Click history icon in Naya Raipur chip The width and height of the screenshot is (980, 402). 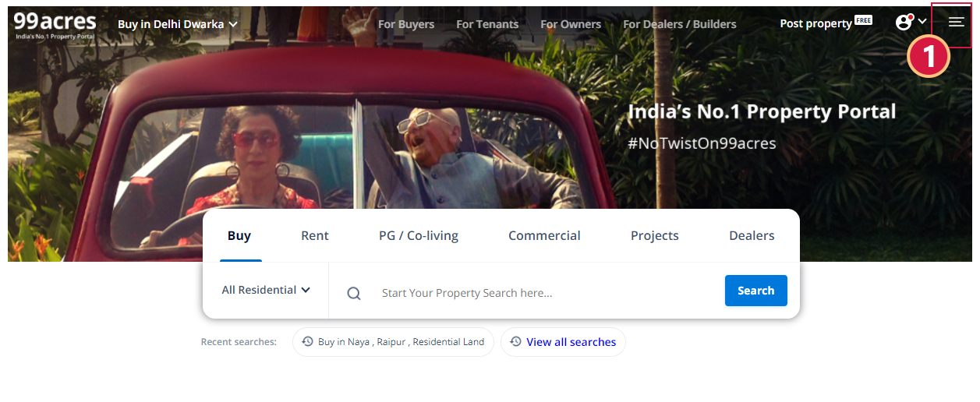pyautogui.click(x=307, y=342)
